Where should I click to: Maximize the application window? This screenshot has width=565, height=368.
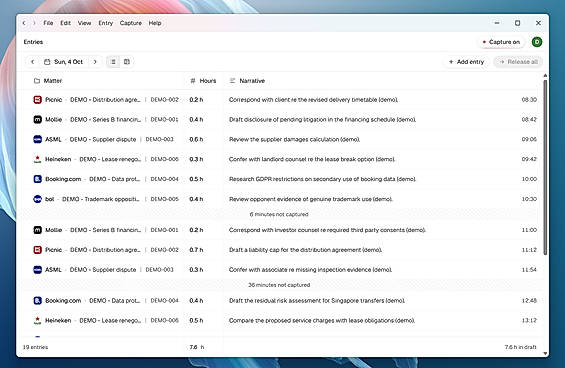pyautogui.click(x=517, y=23)
